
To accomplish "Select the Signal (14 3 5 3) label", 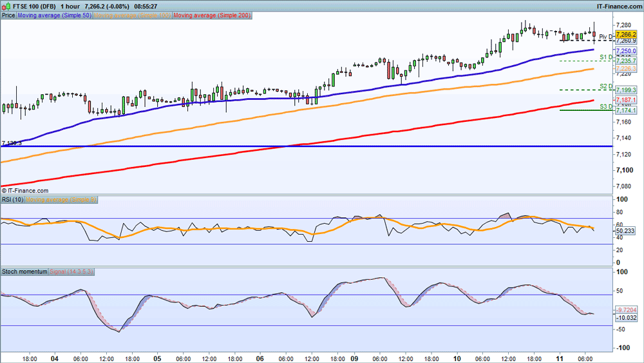I will [71, 271].
